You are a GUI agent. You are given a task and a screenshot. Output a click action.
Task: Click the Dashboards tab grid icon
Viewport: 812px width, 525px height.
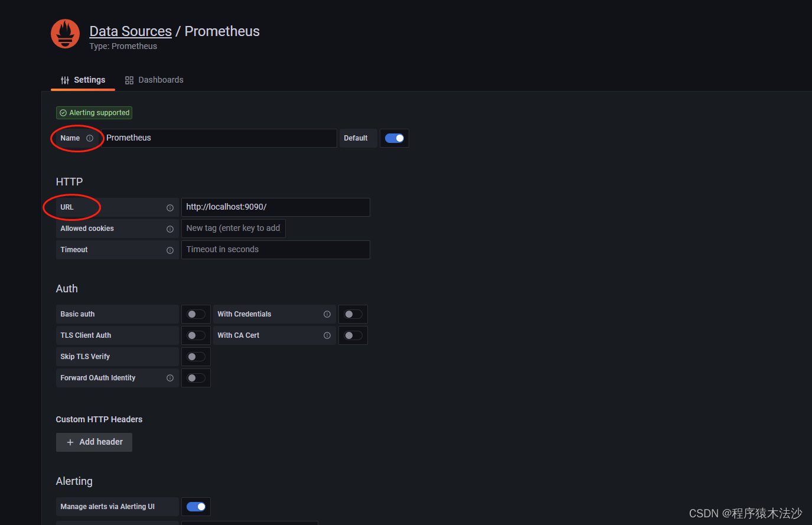click(129, 80)
